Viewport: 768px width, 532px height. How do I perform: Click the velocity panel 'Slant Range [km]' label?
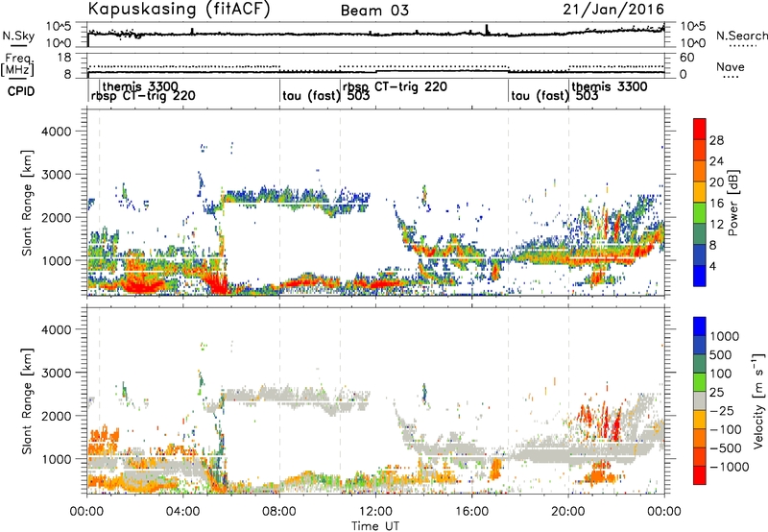point(27,401)
